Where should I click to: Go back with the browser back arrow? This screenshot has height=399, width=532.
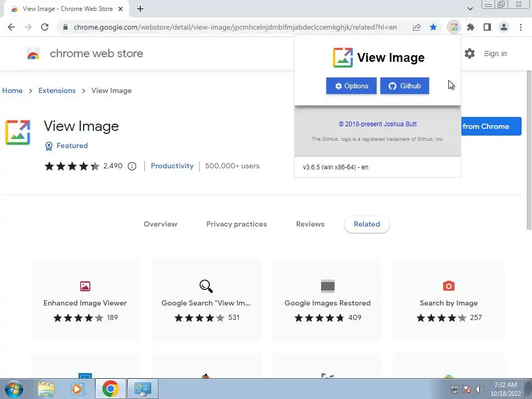pyautogui.click(x=11, y=27)
